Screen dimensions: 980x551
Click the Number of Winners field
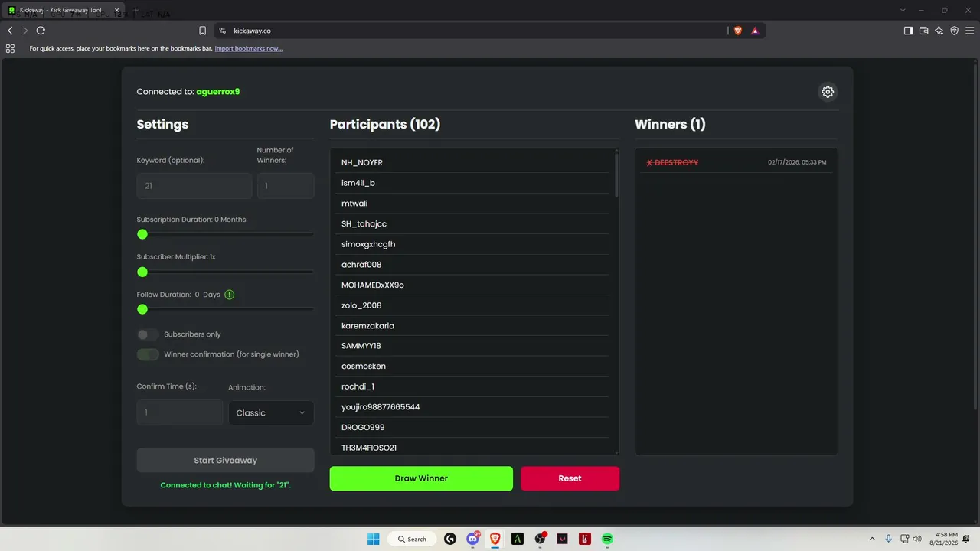point(286,186)
